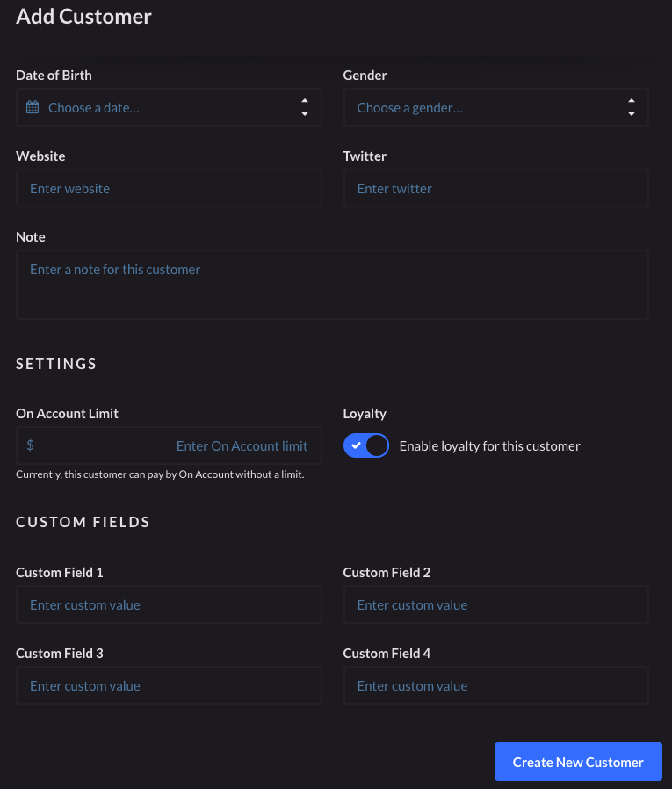
Task: Click the 'Add Customer' heading
Action: click(83, 17)
